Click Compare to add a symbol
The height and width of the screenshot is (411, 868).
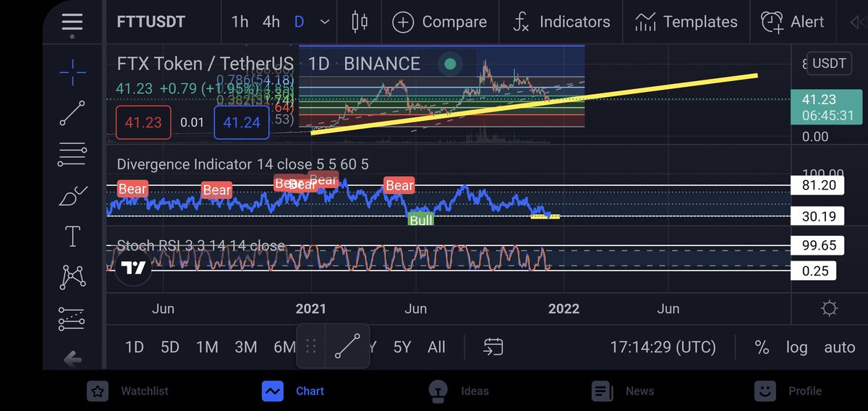[x=441, y=22]
